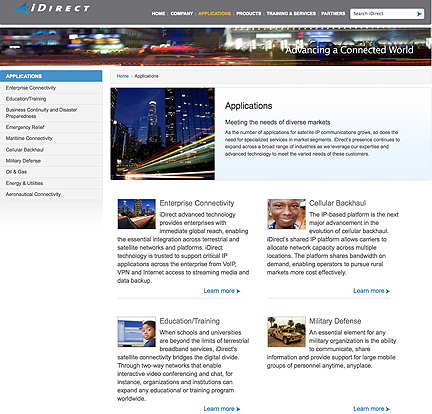432x414 pixels.
Task: Click the city night skyline hero image
Action: [x=163, y=134]
